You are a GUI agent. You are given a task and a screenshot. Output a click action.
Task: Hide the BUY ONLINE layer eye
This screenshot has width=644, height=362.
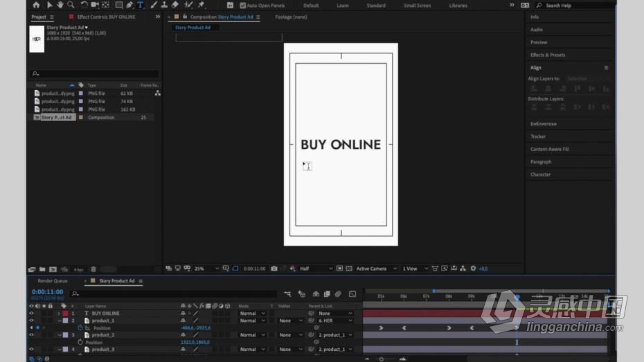coord(31,313)
